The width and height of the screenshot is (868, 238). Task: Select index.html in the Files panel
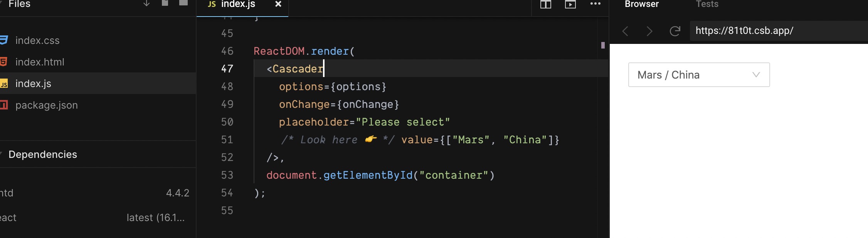click(40, 62)
